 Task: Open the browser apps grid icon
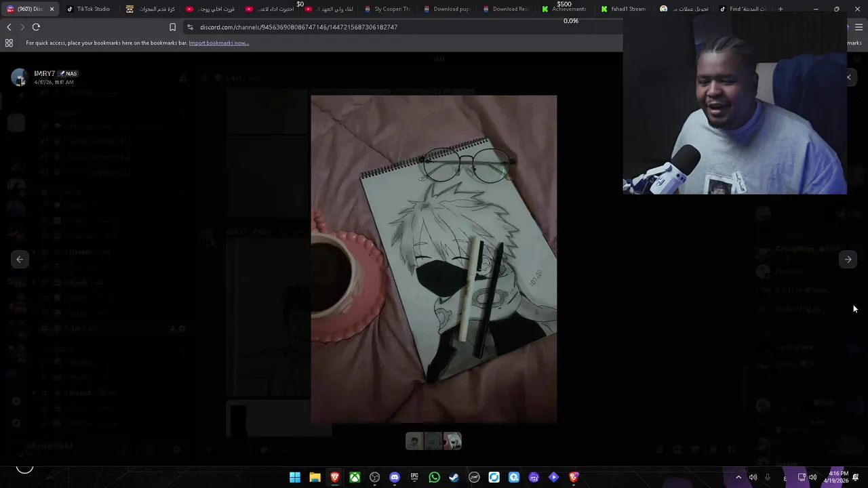[9, 43]
